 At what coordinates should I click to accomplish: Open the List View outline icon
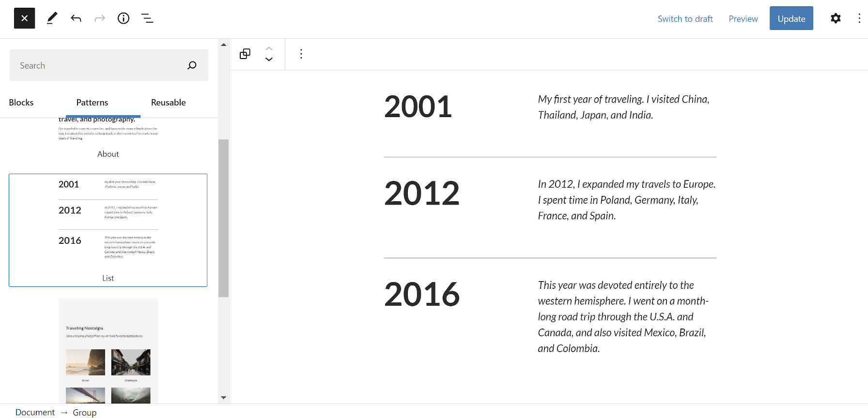point(147,18)
